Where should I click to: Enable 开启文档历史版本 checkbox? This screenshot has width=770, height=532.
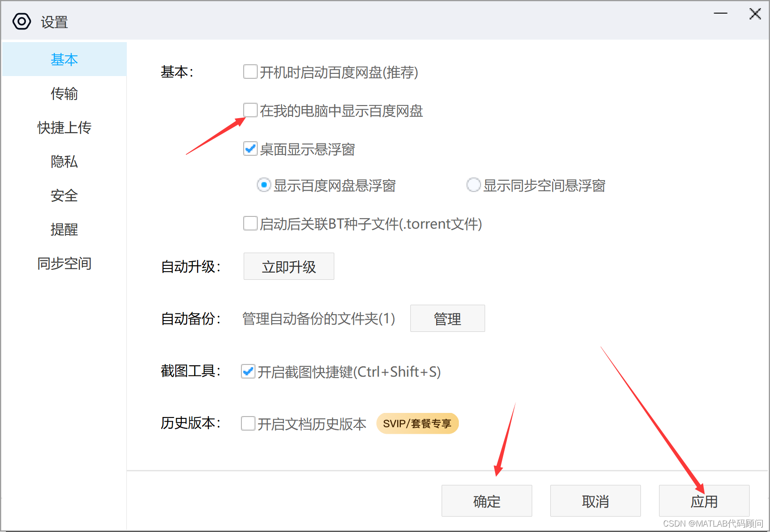pyautogui.click(x=248, y=423)
